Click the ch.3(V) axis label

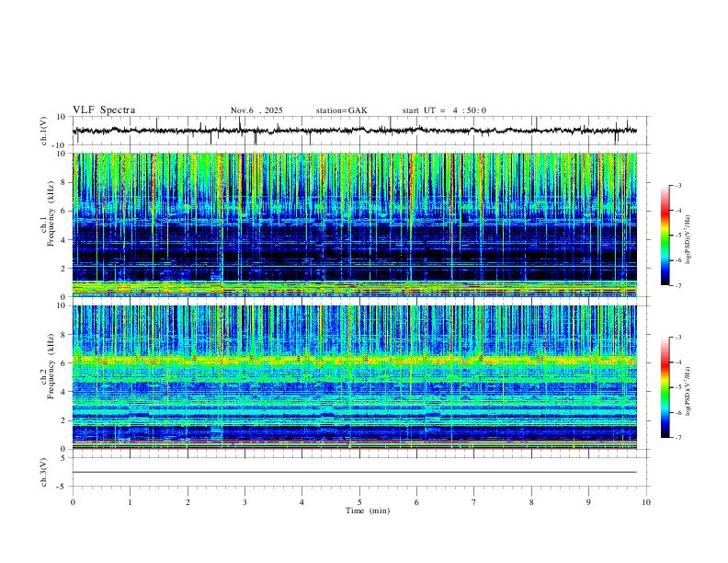point(44,473)
